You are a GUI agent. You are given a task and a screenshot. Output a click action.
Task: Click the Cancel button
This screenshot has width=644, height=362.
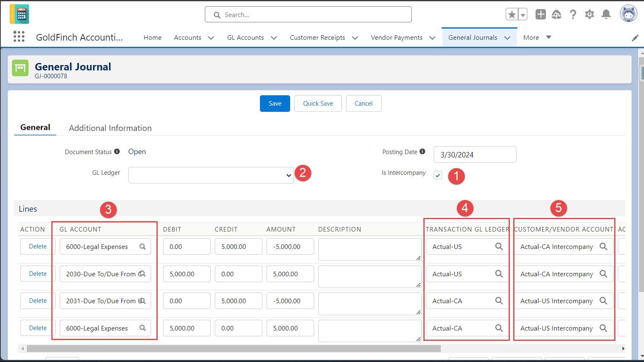(x=363, y=104)
